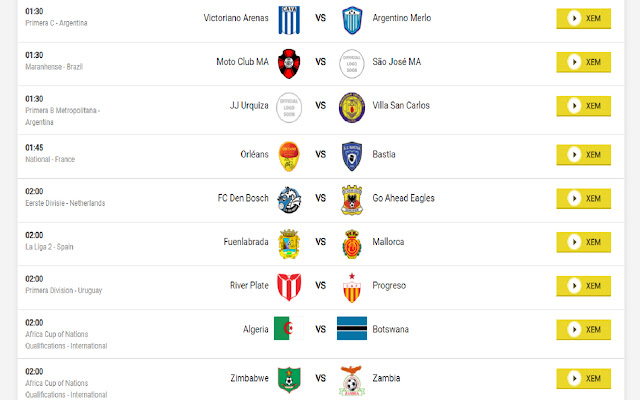Select the River Plate red-white shield
The height and width of the screenshot is (400, 640).
289,287
